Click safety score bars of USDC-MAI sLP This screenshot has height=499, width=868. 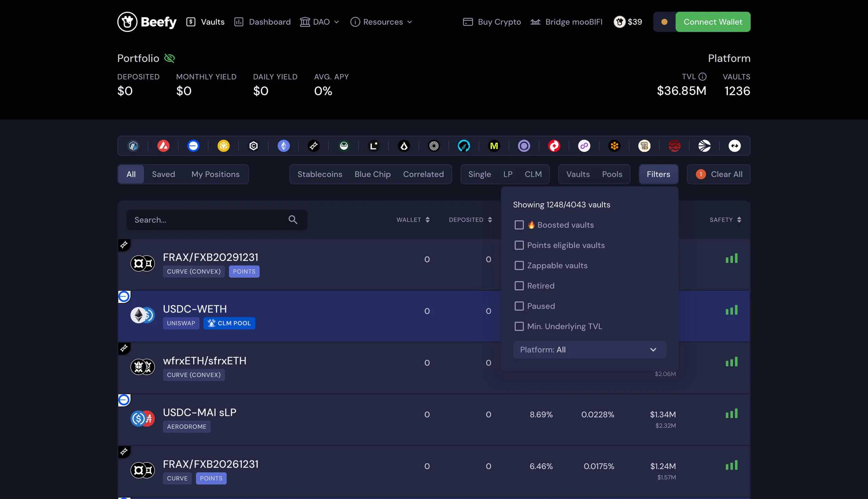(x=731, y=414)
